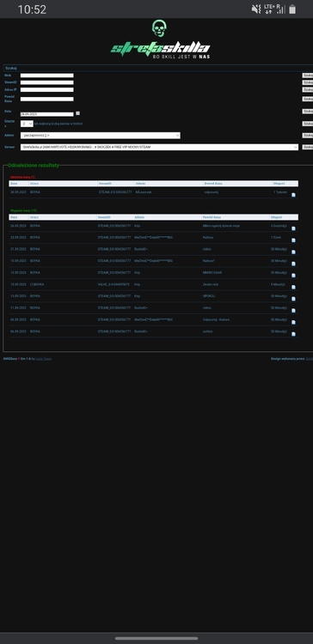The image size is (313, 644).
Task: Click the '1 Dzień' duration cell
Action: pos(276,237)
